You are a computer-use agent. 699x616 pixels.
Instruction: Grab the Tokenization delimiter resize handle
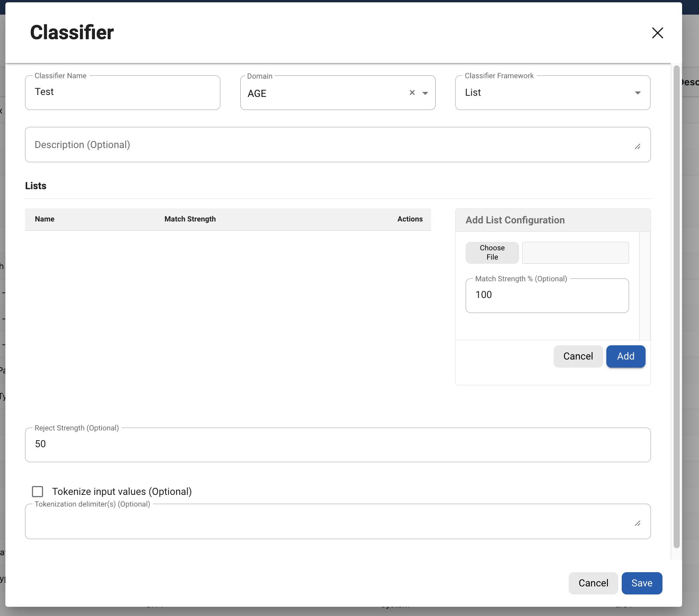click(x=637, y=523)
